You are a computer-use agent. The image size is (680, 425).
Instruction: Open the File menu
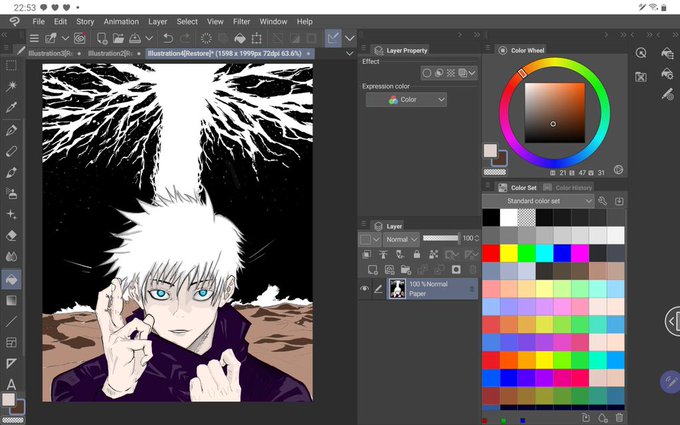tap(38, 21)
